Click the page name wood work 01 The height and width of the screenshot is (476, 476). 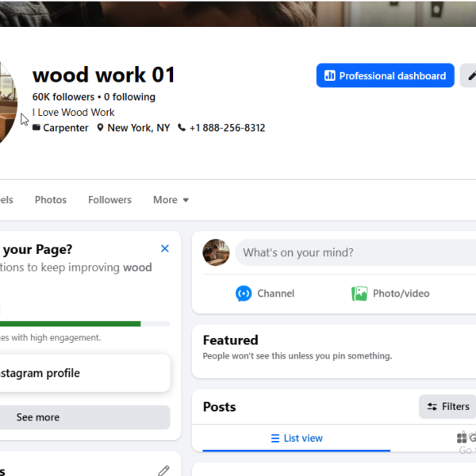click(x=103, y=75)
